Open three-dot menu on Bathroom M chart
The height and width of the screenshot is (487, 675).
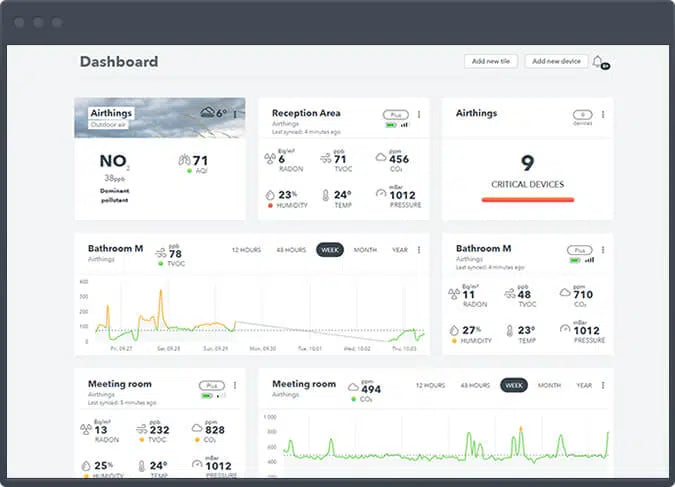[419, 250]
